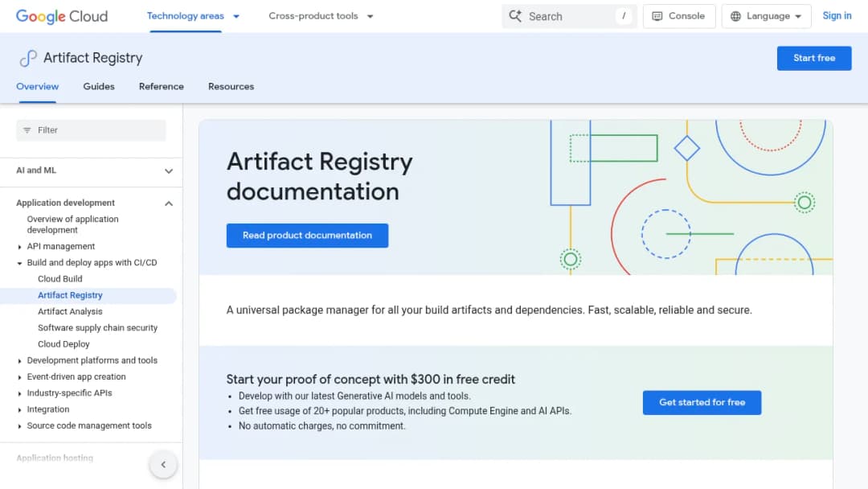The height and width of the screenshot is (489, 868).
Task: Expand Industry-specific APIs arrow
Action: 20,394
